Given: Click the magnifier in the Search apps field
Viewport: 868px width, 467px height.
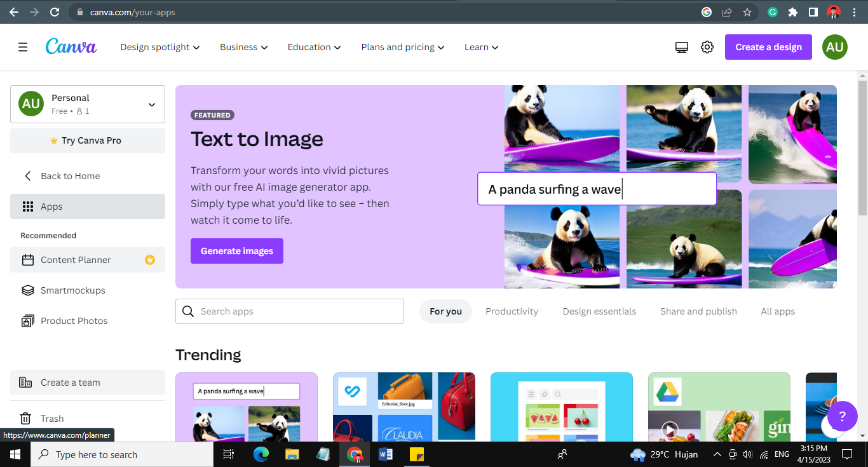Looking at the screenshot, I should click(188, 311).
